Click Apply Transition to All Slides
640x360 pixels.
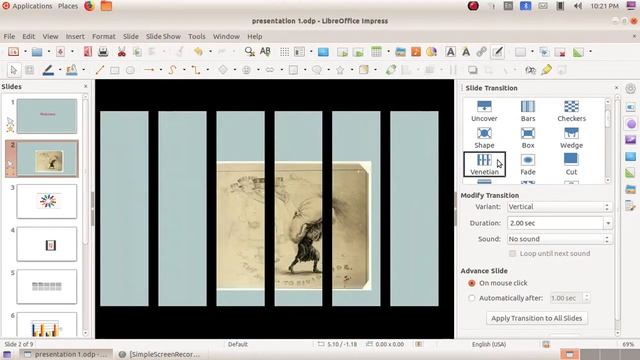pyautogui.click(x=537, y=318)
